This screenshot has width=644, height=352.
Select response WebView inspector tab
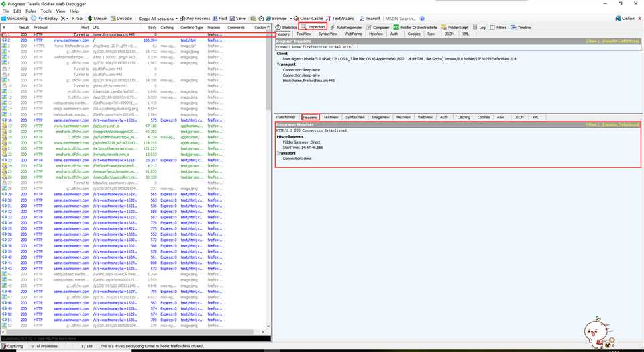(x=425, y=117)
